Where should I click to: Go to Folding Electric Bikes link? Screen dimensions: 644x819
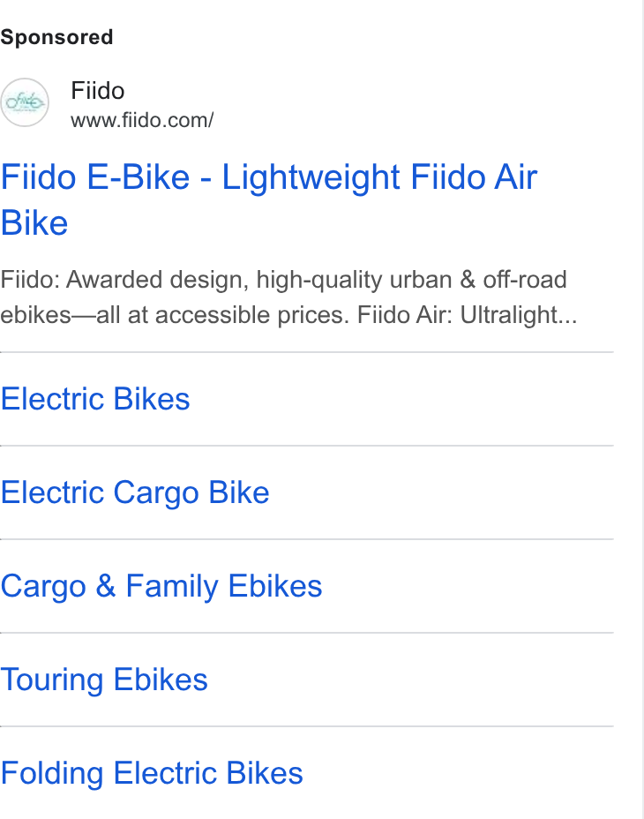click(x=152, y=773)
